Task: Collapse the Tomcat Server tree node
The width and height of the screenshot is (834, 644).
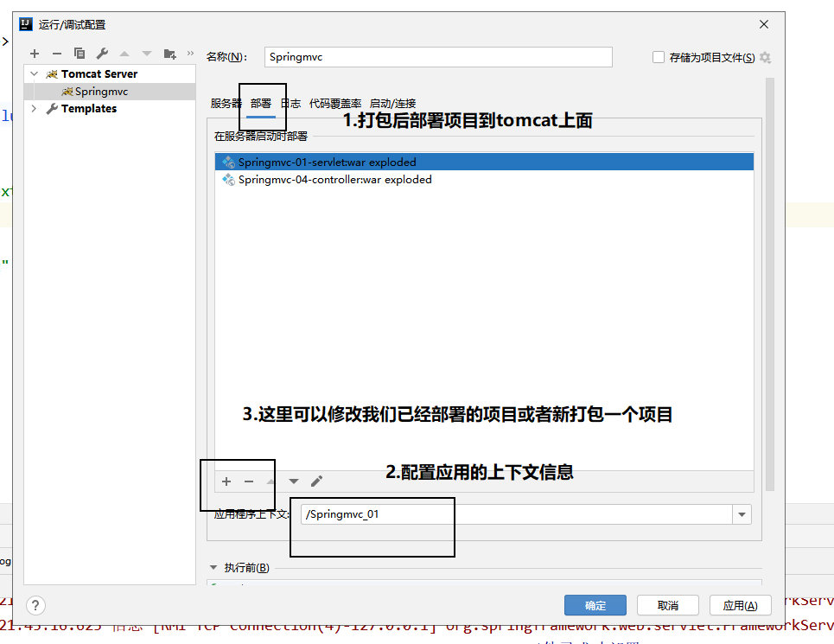Action: [x=35, y=74]
